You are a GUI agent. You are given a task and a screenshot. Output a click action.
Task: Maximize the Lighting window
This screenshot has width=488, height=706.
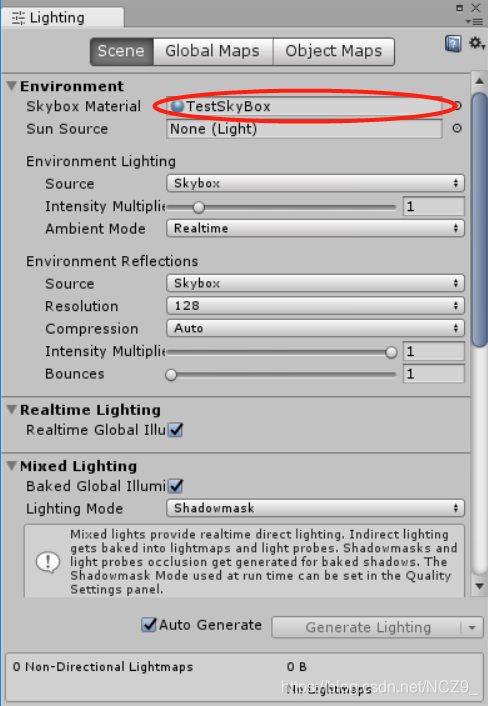[459, 8]
